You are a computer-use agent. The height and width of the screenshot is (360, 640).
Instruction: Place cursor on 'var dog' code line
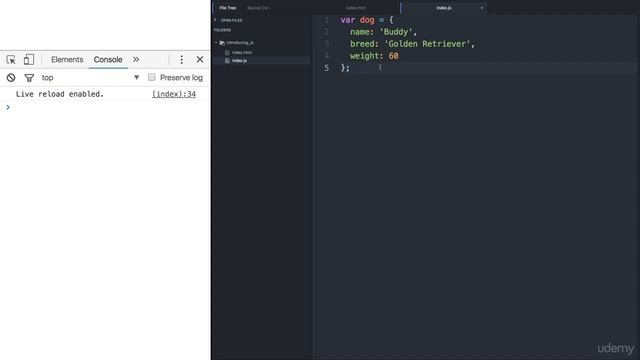[367, 20]
